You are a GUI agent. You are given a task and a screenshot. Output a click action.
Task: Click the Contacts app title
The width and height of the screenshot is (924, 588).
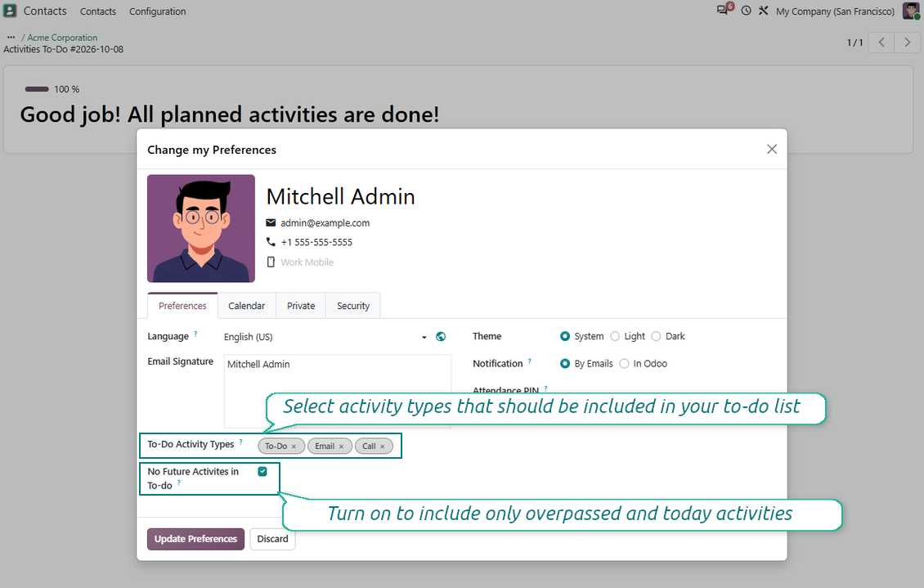pyautogui.click(x=45, y=11)
